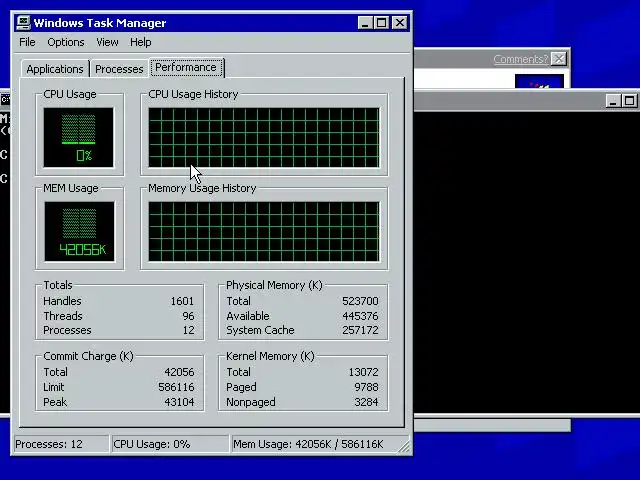Open the File menu

click(27, 42)
